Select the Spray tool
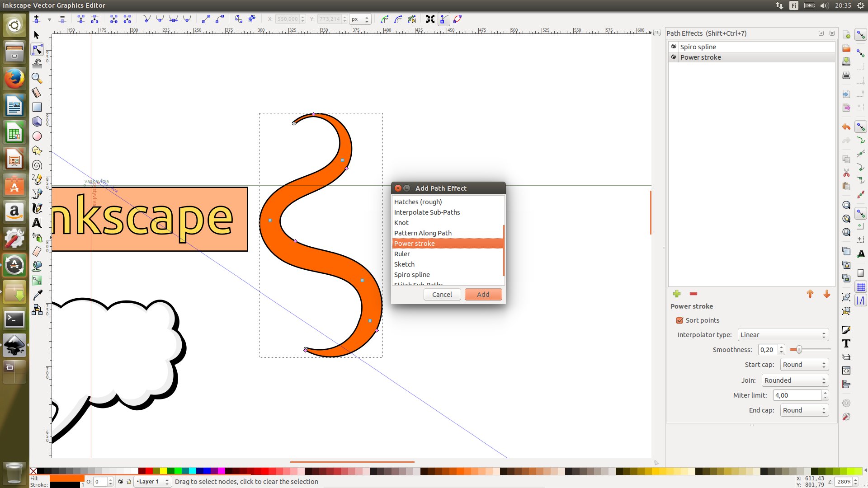The width and height of the screenshot is (868, 488). pyautogui.click(x=37, y=237)
